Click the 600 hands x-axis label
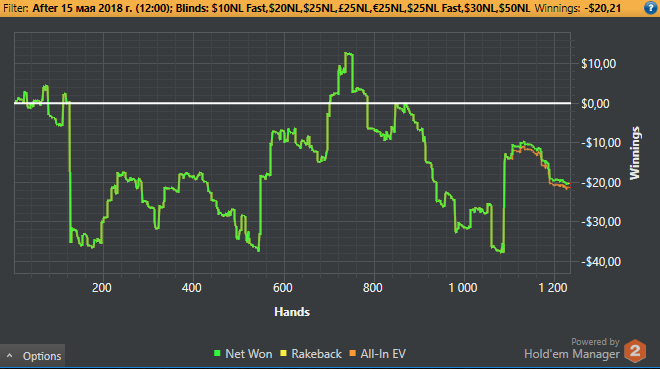Viewport: 660px width, 369px height. (282, 288)
